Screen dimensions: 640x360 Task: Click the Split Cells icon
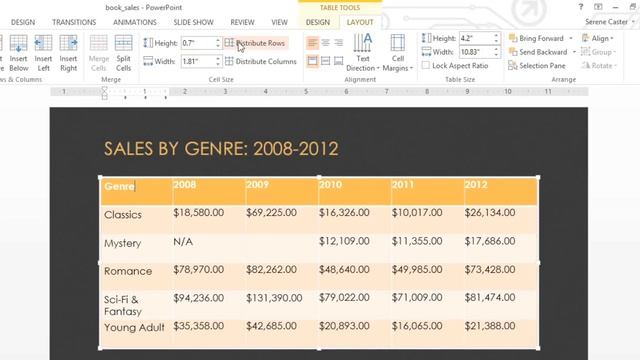(x=123, y=53)
